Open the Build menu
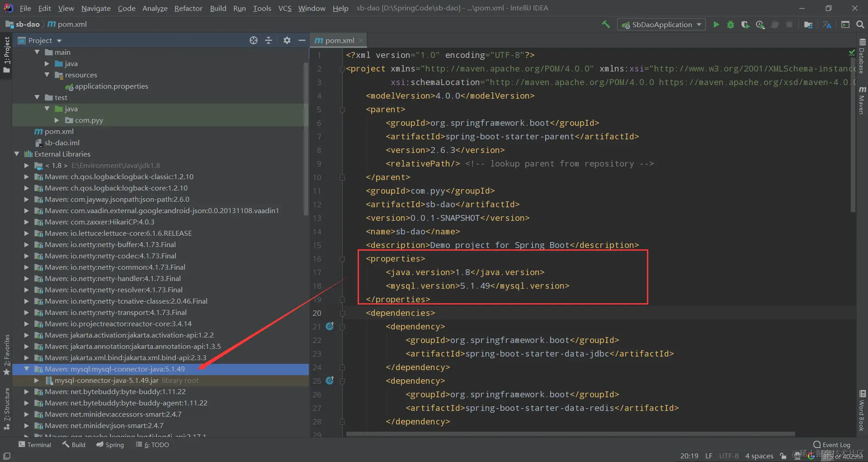This screenshot has width=868, height=462. [218, 8]
